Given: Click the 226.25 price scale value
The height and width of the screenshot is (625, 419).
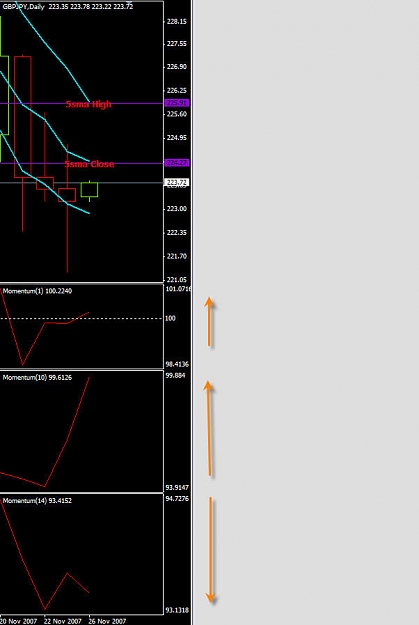Looking at the screenshot, I should [177, 90].
